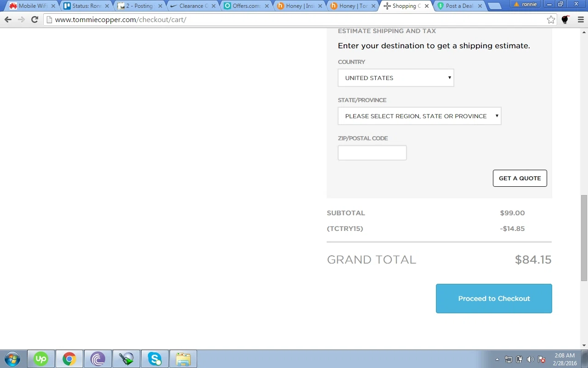
Task: Click the browser forward arrow
Action: [21, 20]
